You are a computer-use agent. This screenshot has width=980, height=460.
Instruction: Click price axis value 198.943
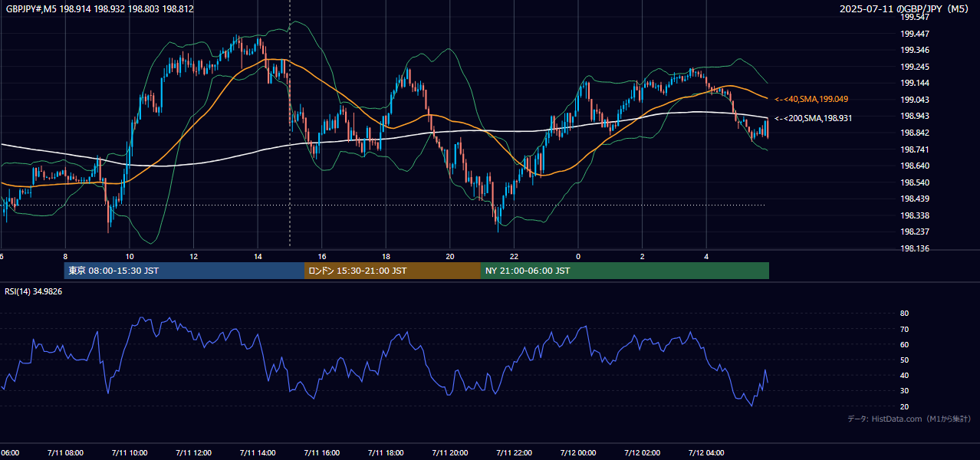(916, 116)
